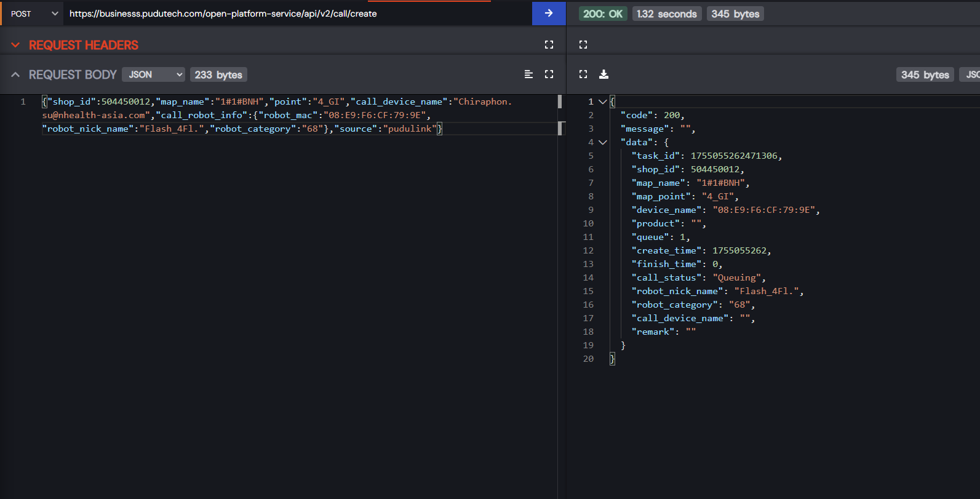Click the "finish_time": 0 line

click(x=677, y=264)
